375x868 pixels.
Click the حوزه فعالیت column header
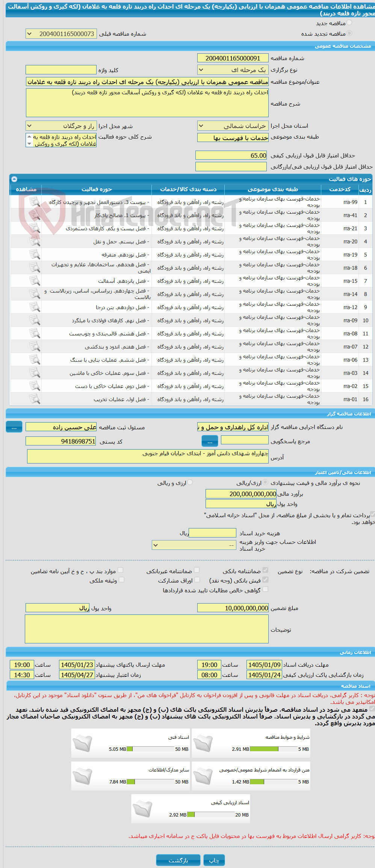(x=97, y=189)
